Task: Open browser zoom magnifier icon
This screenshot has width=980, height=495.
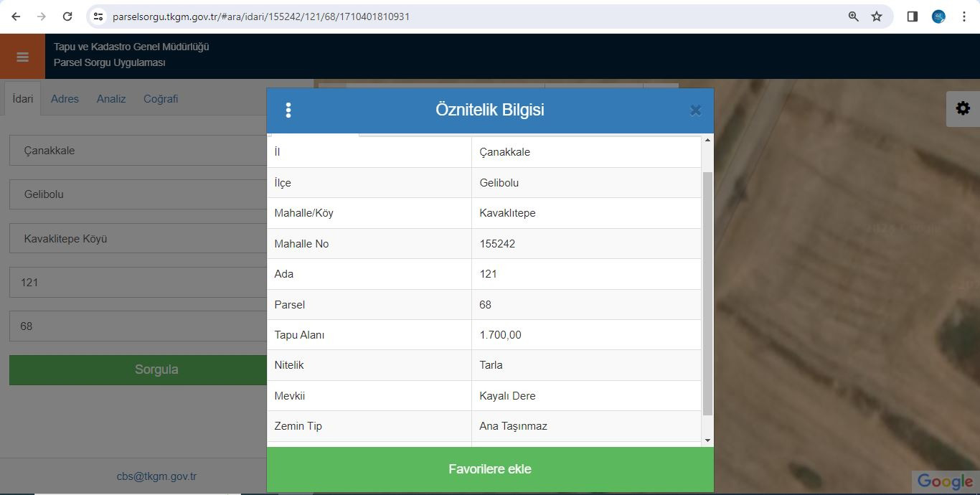Action: pyautogui.click(x=853, y=16)
